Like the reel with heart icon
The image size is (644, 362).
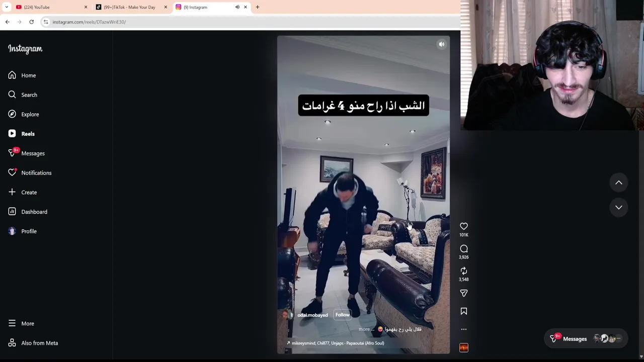coord(464,226)
